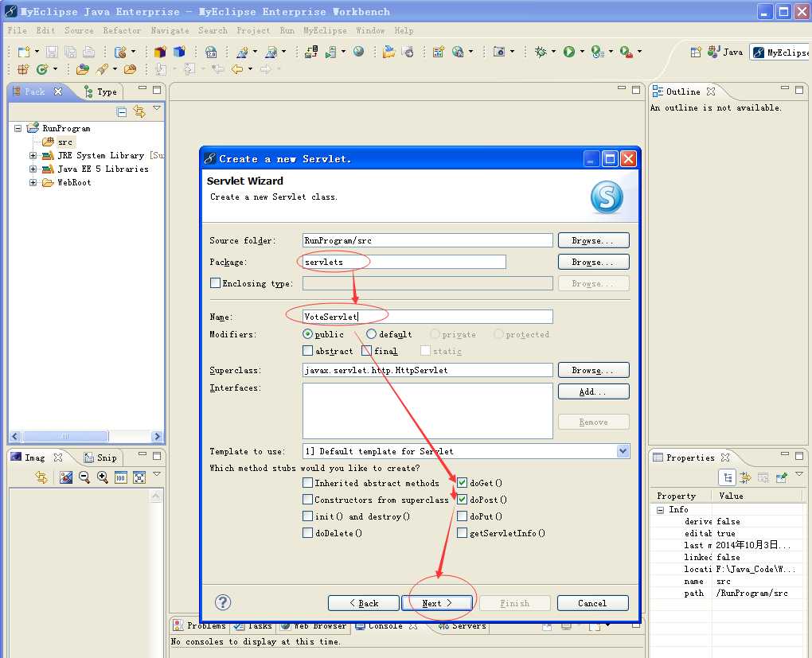Enable the Inherited abstract methods checkbox
Screen dimensions: 812x658
coord(307,483)
